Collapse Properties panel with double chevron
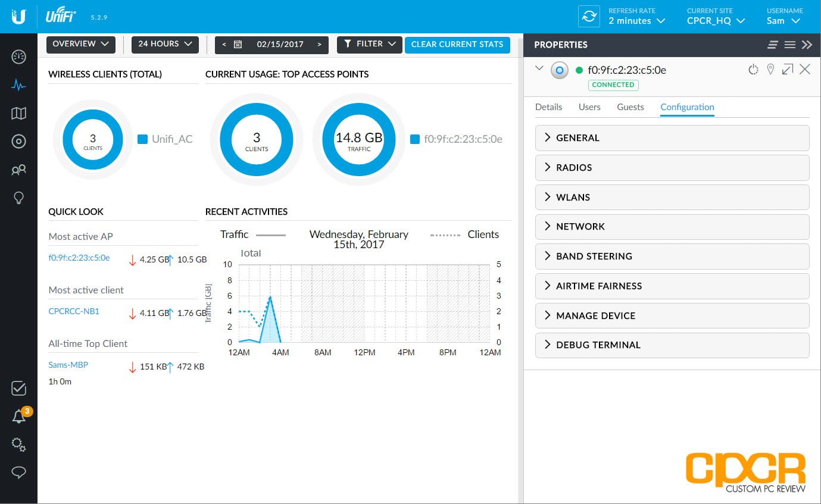The height and width of the screenshot is (504, 821). point(807,45)
